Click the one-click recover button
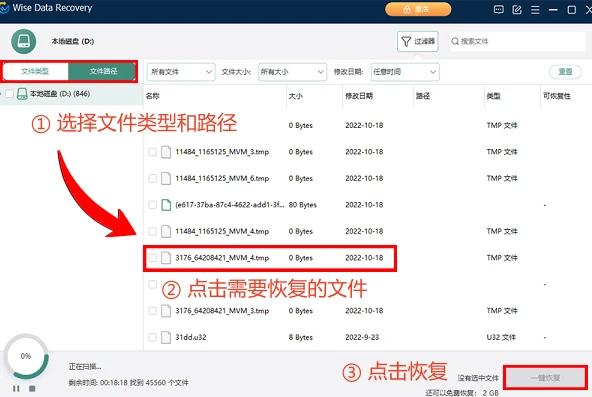 (x=546, y=377)
